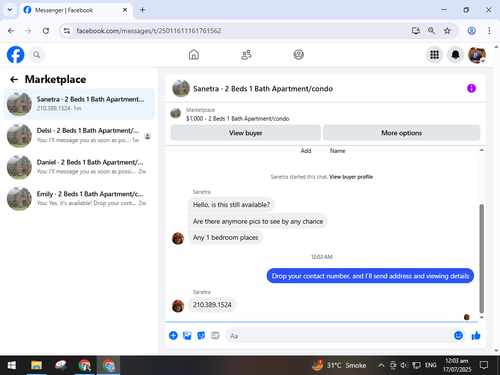Open the $1,000 2 Beds listing details
Screen dimensions: 500x375
238,119
